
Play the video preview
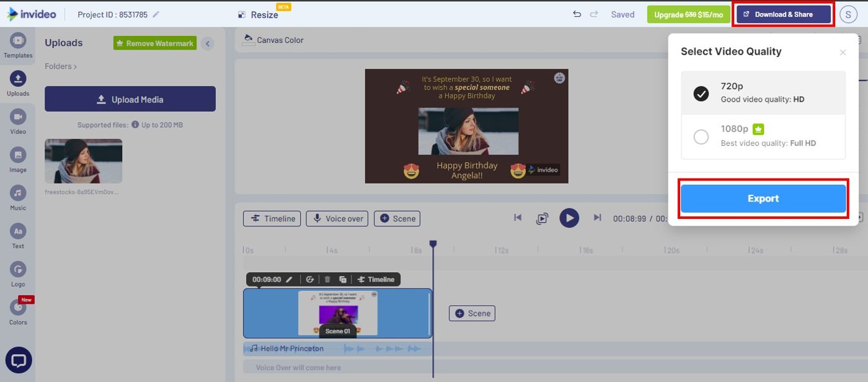click(x=569, y=218)
